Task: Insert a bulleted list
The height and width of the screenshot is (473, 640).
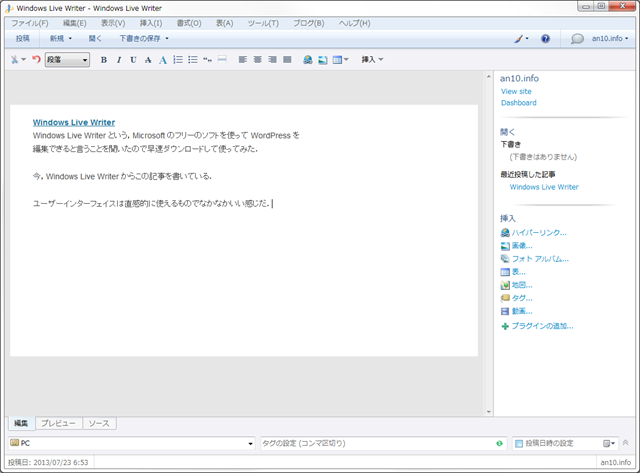Action: (x=193, y=60)
